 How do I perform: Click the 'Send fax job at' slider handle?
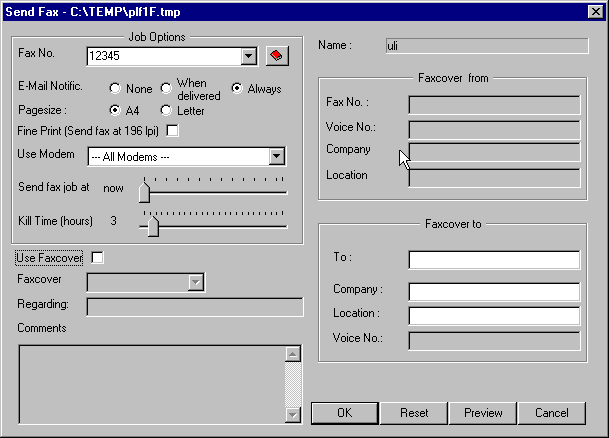tap(144, 191)
